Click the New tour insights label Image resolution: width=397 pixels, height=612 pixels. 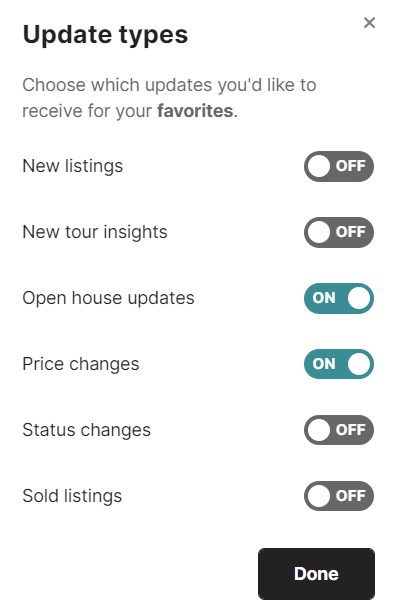click(95, 232)
